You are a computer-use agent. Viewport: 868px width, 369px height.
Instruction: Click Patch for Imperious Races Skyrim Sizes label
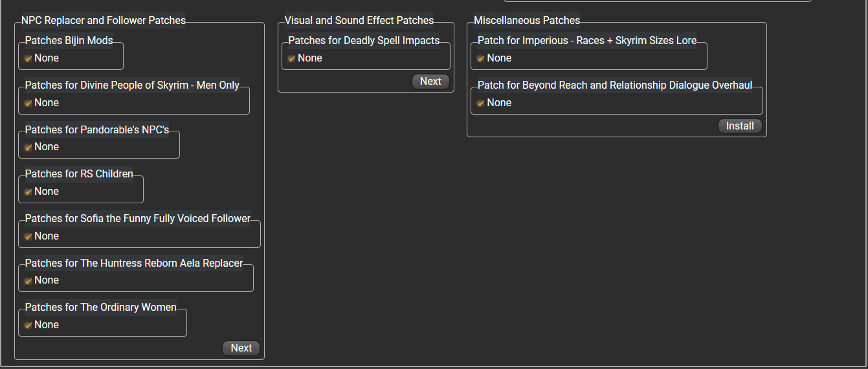(587, 41)
